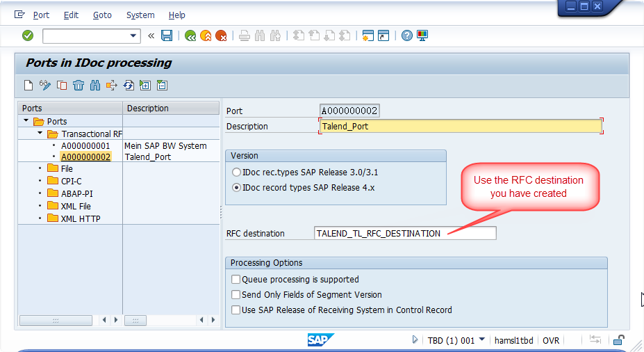
Task: Open the command field dropdown arrow
Action: pos(134,35)
